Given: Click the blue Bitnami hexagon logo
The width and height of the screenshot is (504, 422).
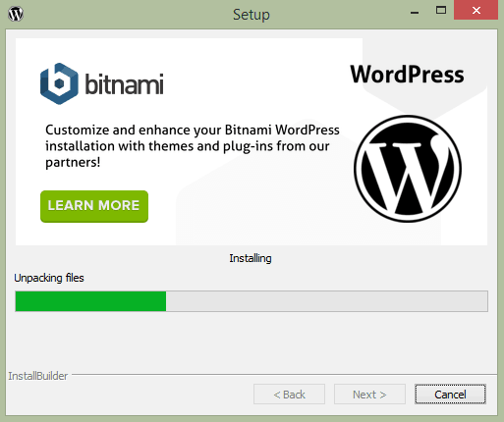Looking at the screenshot, I should 59,83.
